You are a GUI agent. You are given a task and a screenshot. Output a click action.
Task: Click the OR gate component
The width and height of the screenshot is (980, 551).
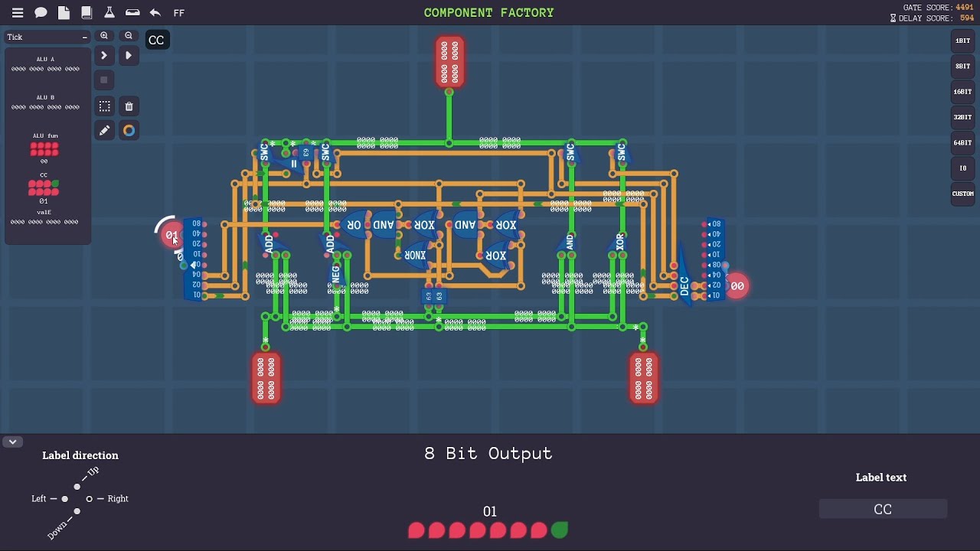click(354, 225)
